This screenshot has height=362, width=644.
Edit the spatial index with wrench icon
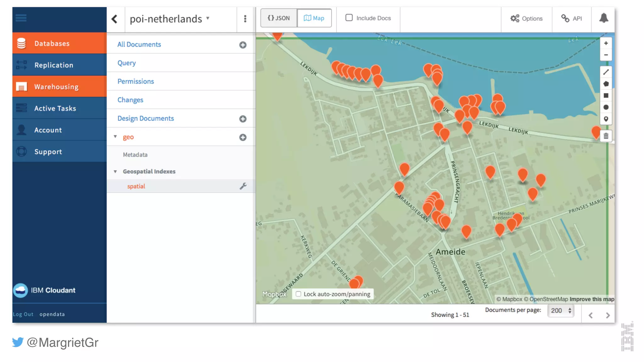[x=243, y=186]
